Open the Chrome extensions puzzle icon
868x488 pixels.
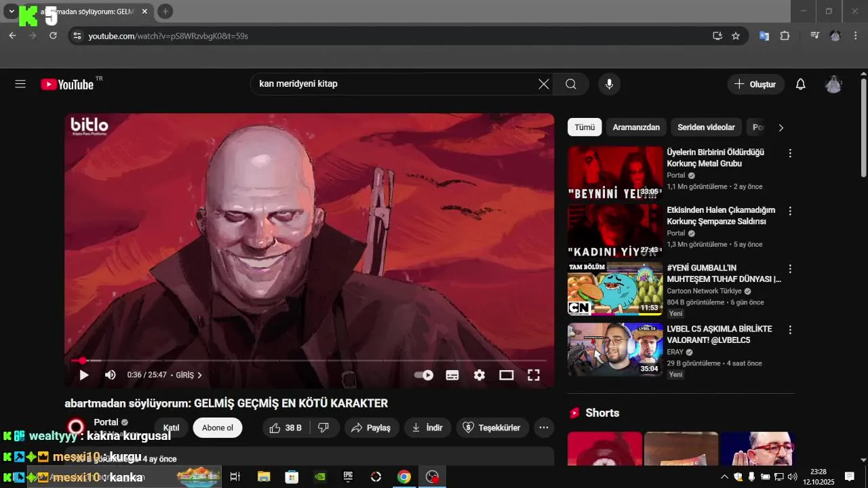point(785,36)
